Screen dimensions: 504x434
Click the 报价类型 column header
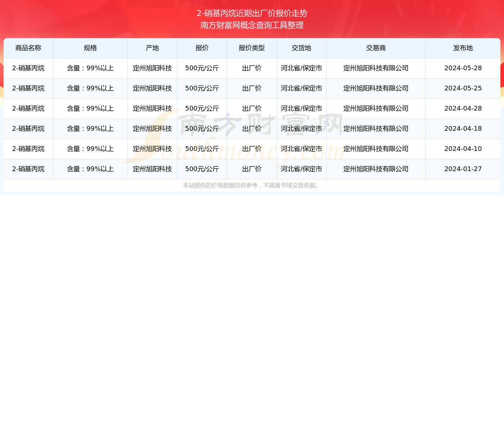pyautogui.click(x=252, y=48)
